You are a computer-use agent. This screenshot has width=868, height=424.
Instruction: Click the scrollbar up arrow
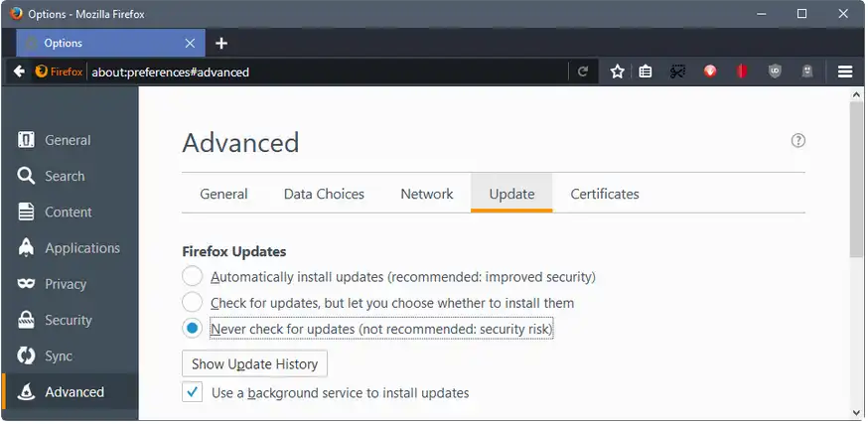pos(856,94)
